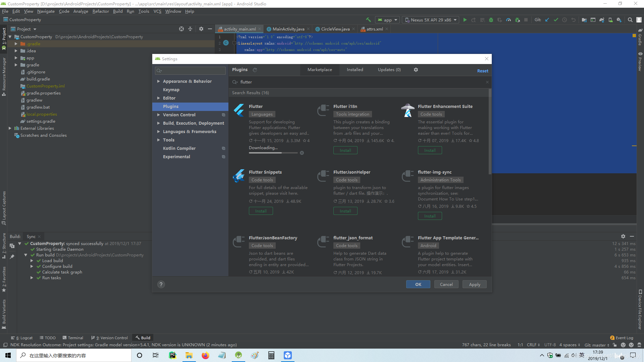Open Build panel settings gear

(x=623, y=236)
